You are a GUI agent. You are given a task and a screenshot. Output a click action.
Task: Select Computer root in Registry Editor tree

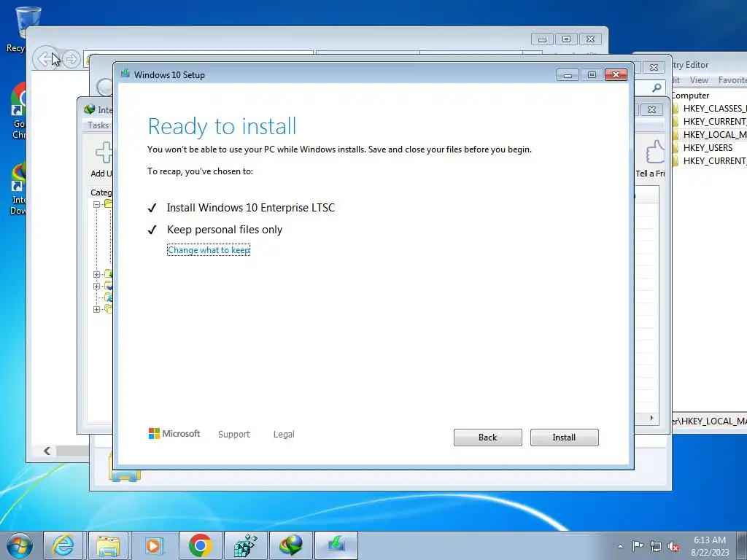pos(690,96)
